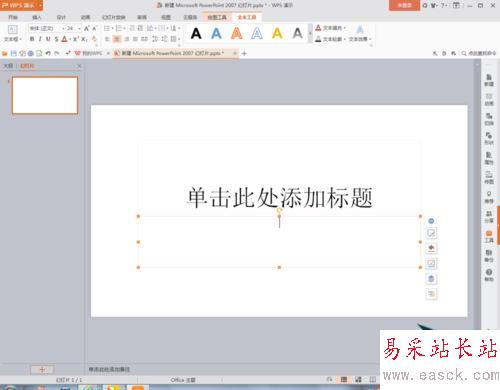Click floating shape outline icon
Image resolution: width=500 pixels, height=390 pixels.
[x=431, y=264]
